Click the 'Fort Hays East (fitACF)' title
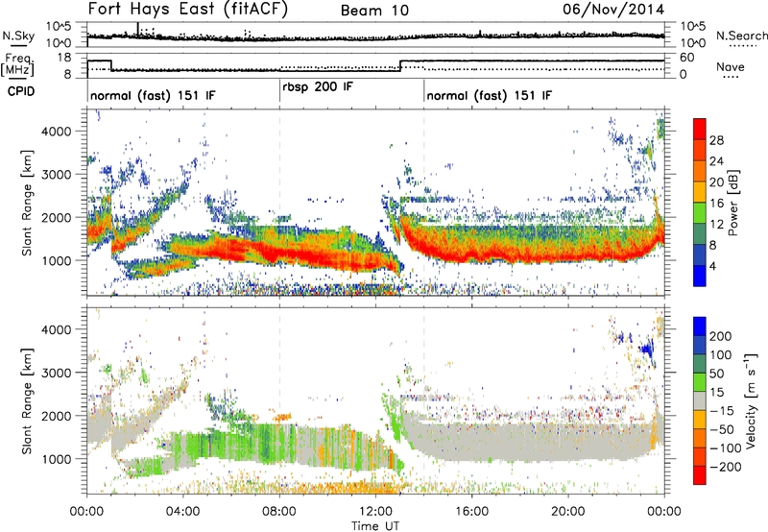The image size is (768, 532). coord(187,10)
